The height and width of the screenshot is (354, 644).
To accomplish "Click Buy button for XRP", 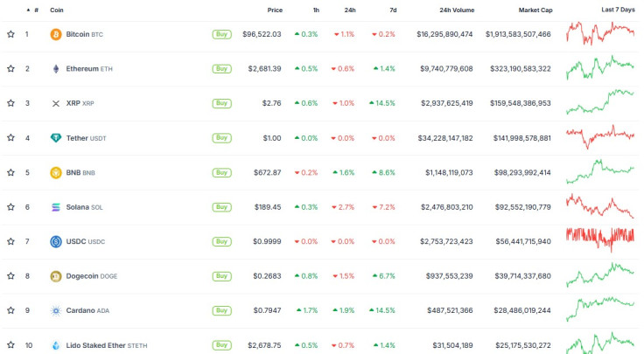I will pyautogui.click(x=221, y=103).
